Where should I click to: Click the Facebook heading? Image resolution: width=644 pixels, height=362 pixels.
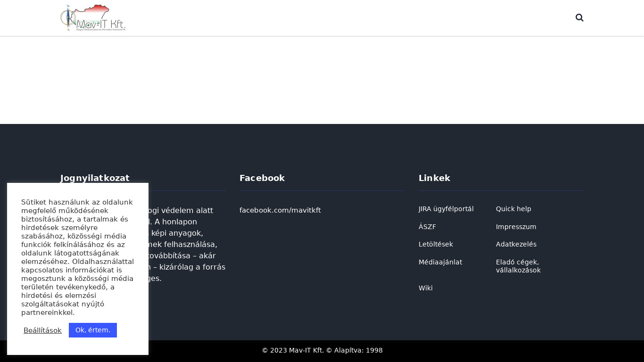tap(262, 178)
